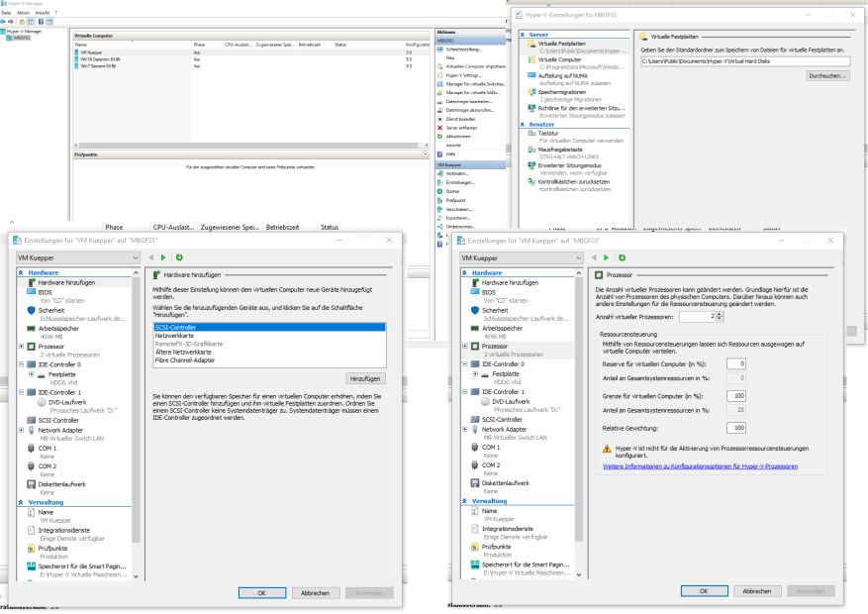868x614 pixels.
Task: Collapse the Prüfpunkte panel arrow
Action: tap(426, 154)
